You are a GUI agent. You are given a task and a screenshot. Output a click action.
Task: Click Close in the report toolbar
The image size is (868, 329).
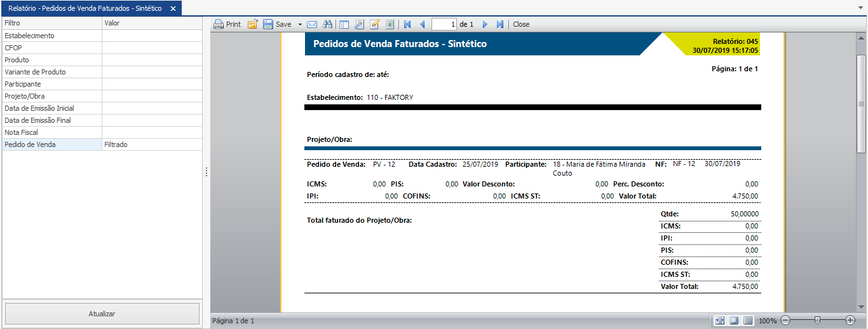pos(521,24)
